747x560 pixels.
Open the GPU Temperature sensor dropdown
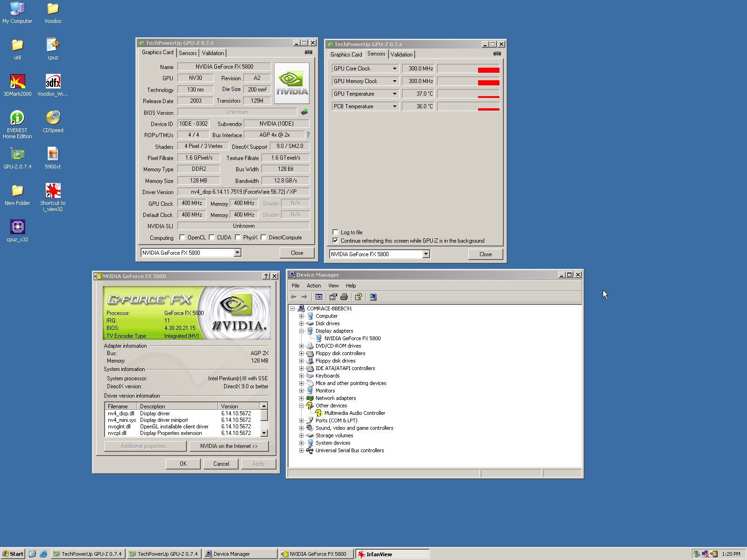395,94
